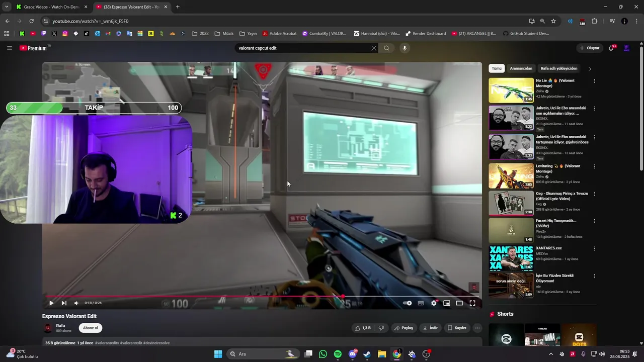Open video player settings gear
The image size is (644, 362).
[434, 303]
